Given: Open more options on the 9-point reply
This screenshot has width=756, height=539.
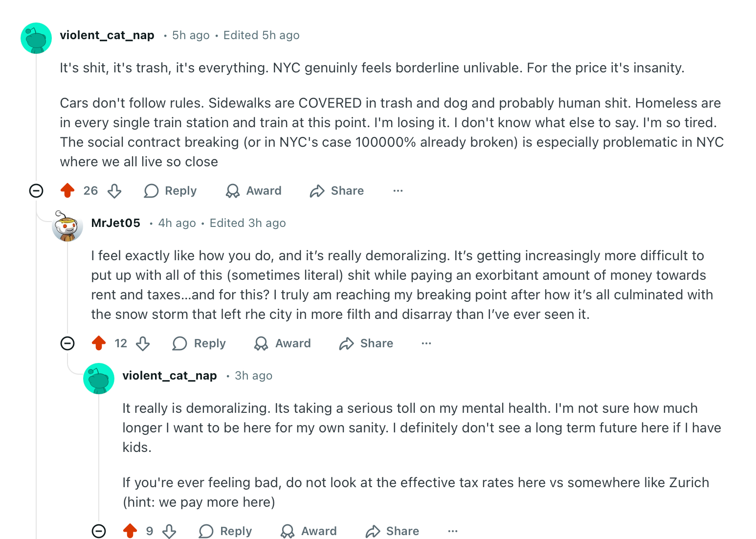Looking at the screenshot, I should pyautogui.click(x=453, y=531).
